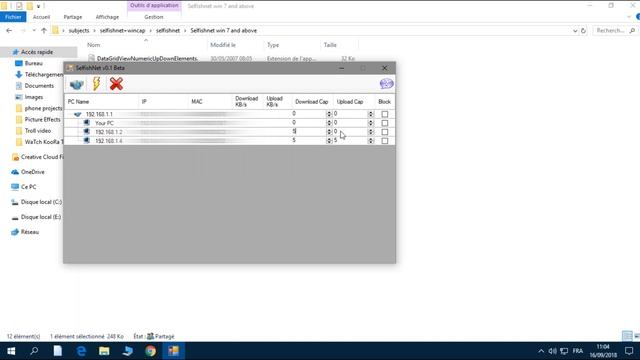Open the Windows Start menu
640x360 pixels.
(11, 351)
